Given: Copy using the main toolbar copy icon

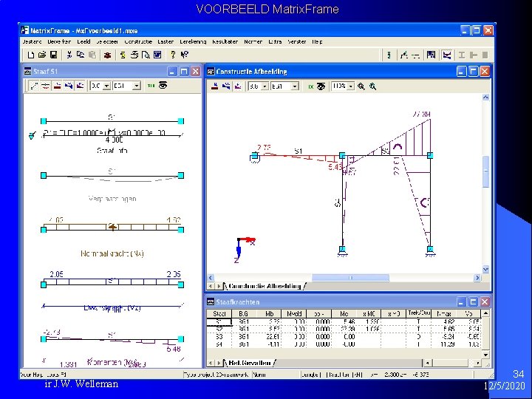Looking at the screenshot, I should click(81, 55).
